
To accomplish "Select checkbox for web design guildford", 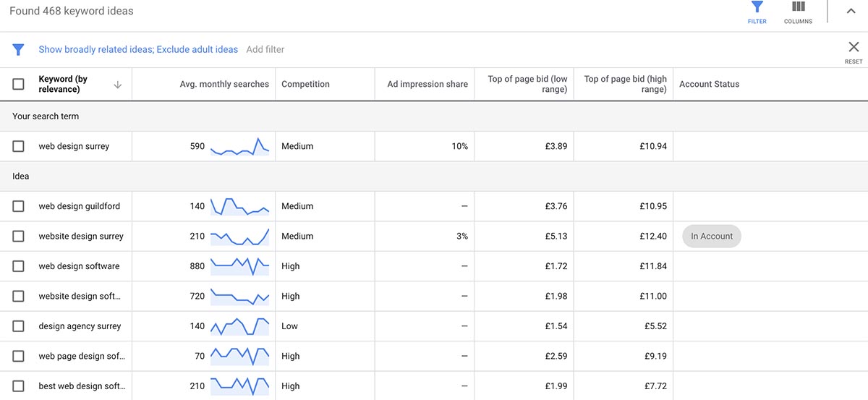I will [18, 206].
